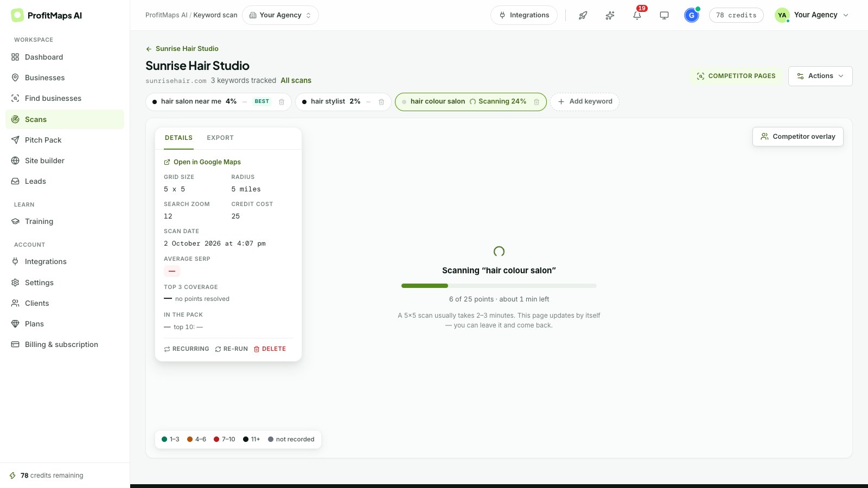The width and height of the screenshot is (868, 488).
Task: Switch to the Export tab
Action: 220,138
